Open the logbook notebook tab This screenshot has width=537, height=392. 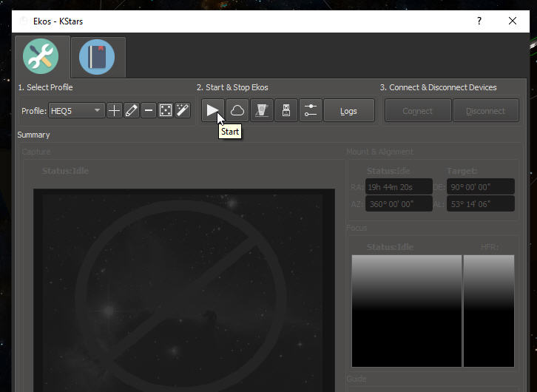(97, 57)
